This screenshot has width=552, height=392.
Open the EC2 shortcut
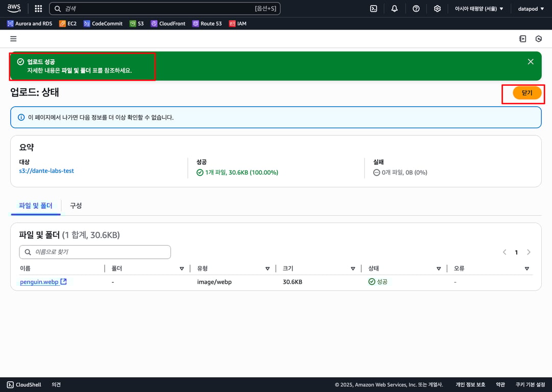pyautogui.click(x=68, y=23)
